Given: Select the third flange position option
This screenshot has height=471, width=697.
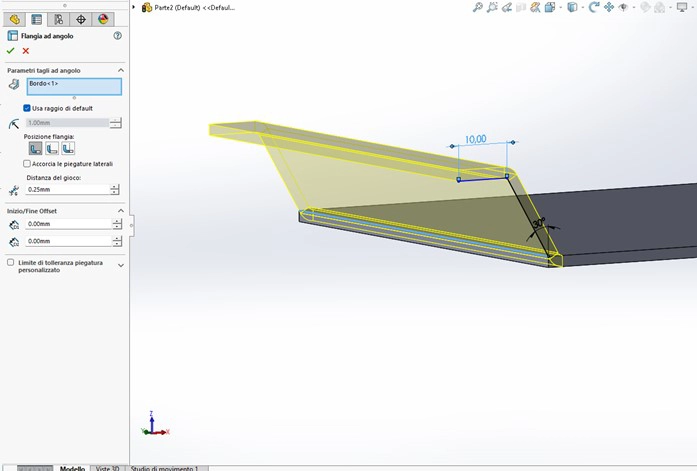Looking at the screenshot, I should (x=68, y=148).
